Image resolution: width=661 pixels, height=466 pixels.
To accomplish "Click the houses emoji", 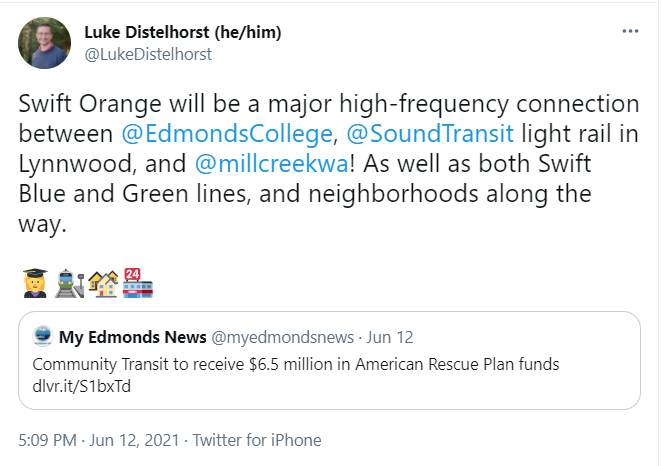I will click(x=103, y=283).
